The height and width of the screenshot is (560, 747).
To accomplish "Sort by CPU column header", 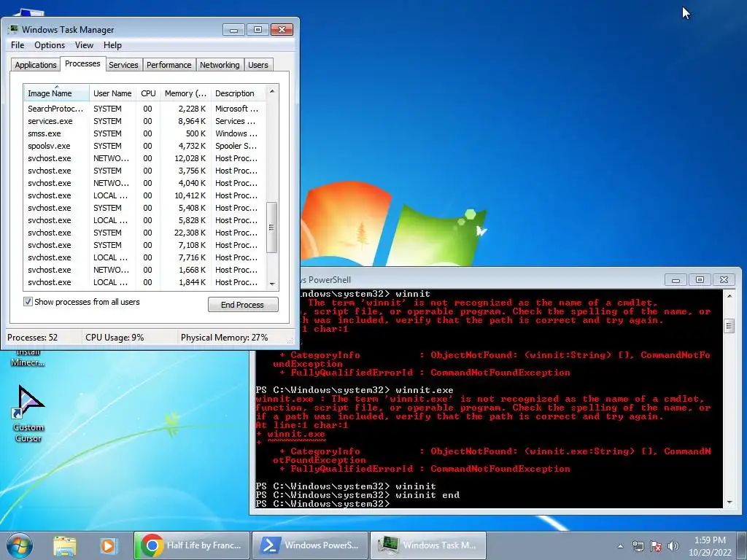I will (148, 93).
